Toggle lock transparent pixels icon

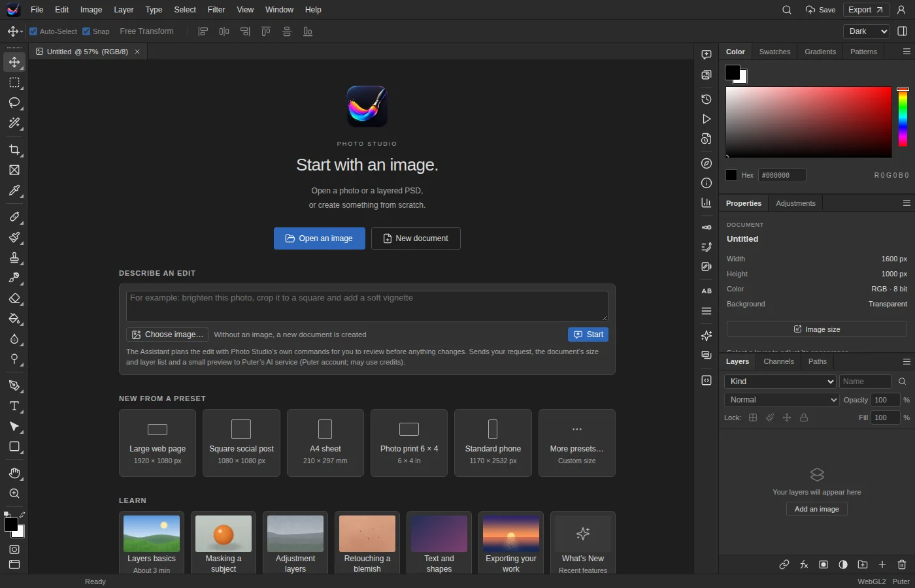753,417
